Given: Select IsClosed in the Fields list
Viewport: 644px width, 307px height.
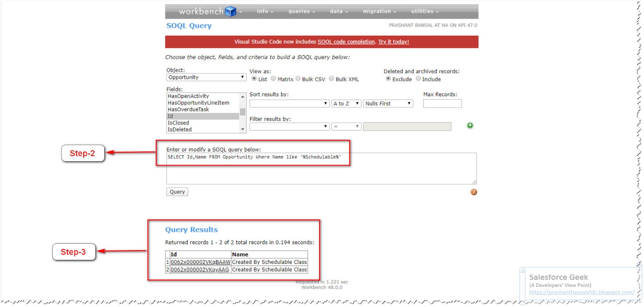Looking at the screenshot, I should 203,123.
